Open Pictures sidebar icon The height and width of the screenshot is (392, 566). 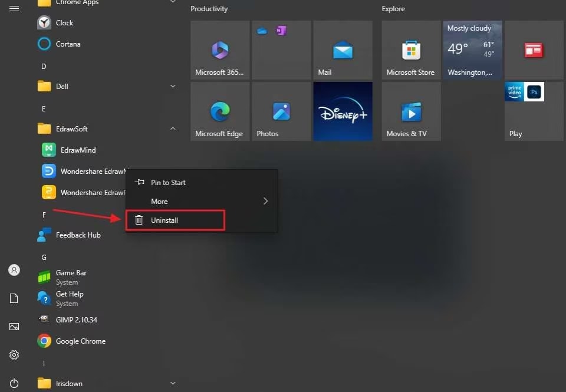tap(14, 327)
